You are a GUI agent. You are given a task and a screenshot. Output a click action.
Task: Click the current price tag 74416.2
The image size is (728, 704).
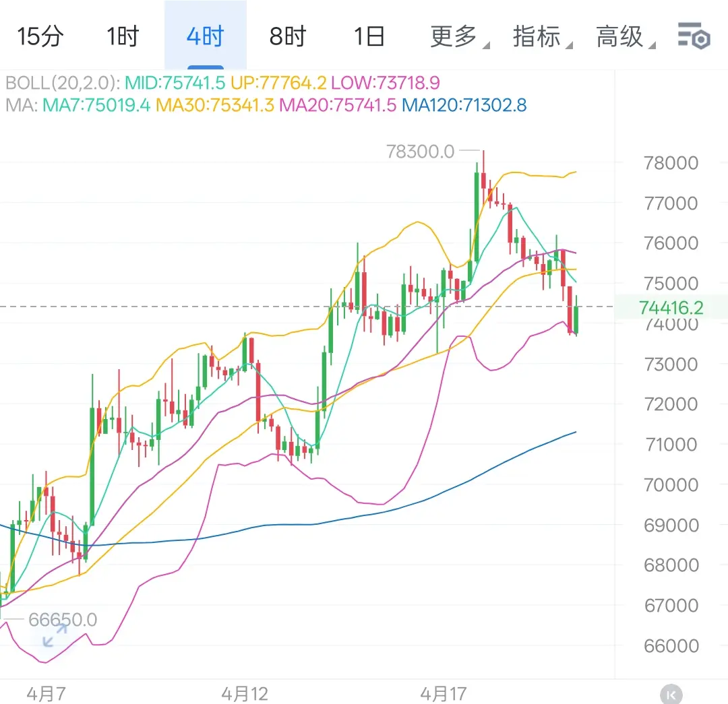pos(671,308)
